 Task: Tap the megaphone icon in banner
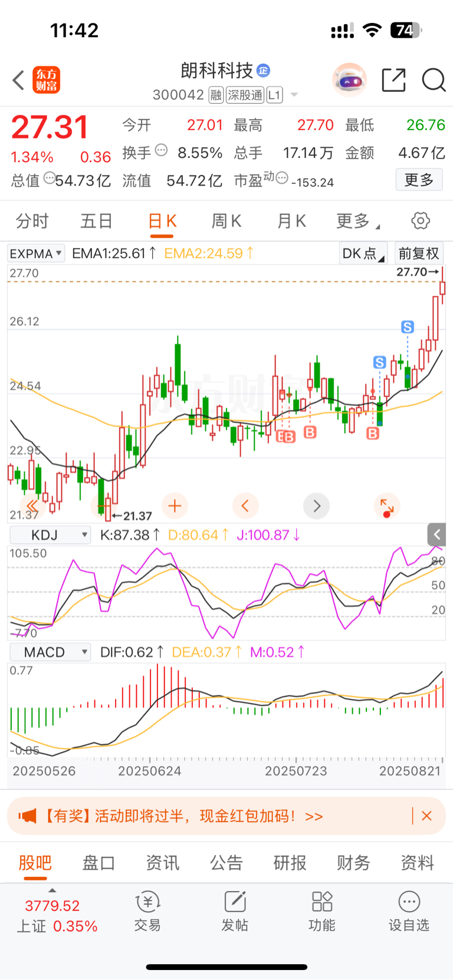tap(27, 816)
